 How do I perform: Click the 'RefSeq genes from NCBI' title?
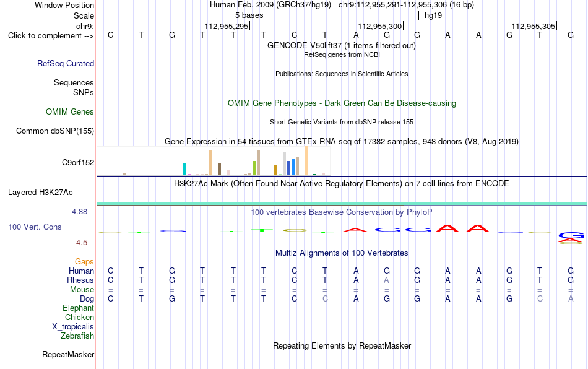(342, 54)
